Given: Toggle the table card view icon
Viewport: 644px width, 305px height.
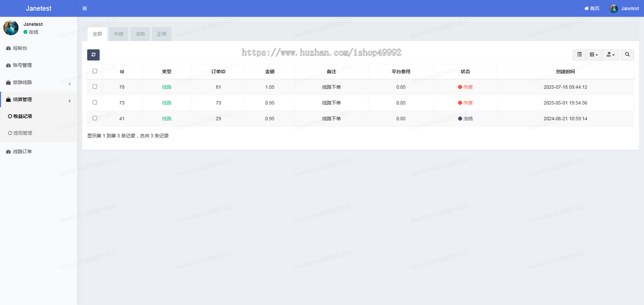Looking at the screenshot, I should coord(580,55).
